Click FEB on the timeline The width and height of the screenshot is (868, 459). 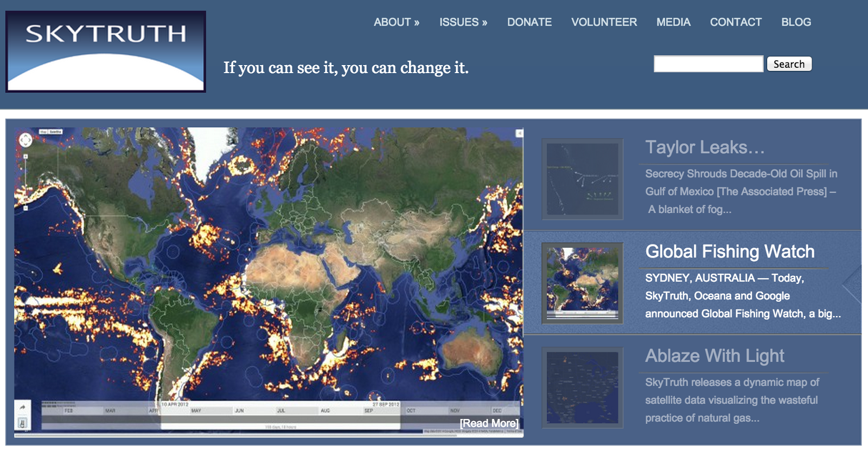pyautogui.click(x=69, y=411)
